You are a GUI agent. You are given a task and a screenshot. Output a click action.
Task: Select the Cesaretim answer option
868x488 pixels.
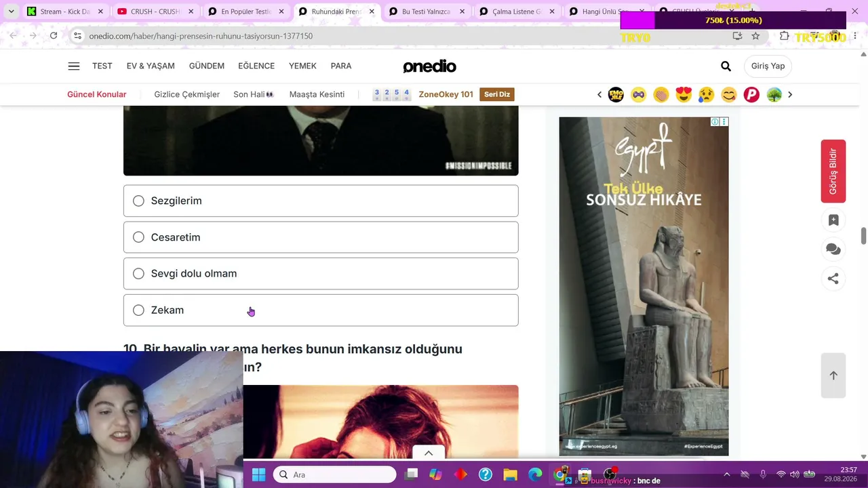click(x=321, y=237)
